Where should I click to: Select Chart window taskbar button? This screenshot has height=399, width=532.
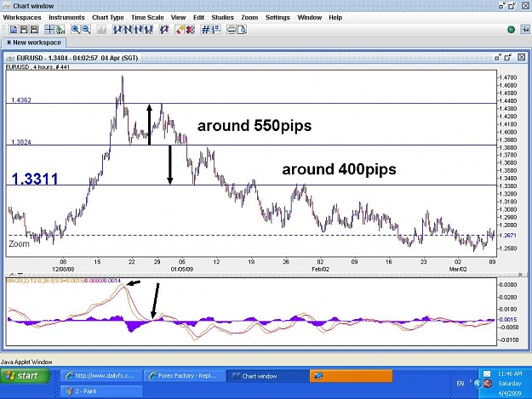coord(268,376)
